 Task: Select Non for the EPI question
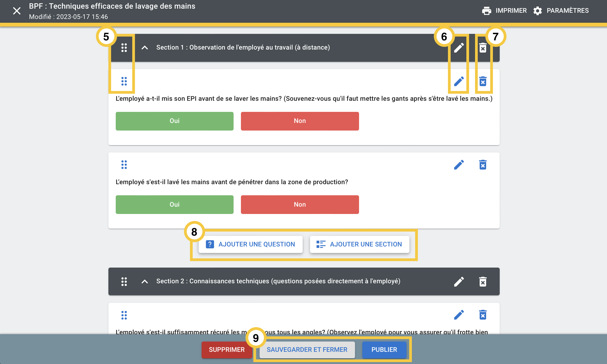click(x=300, y=121)
